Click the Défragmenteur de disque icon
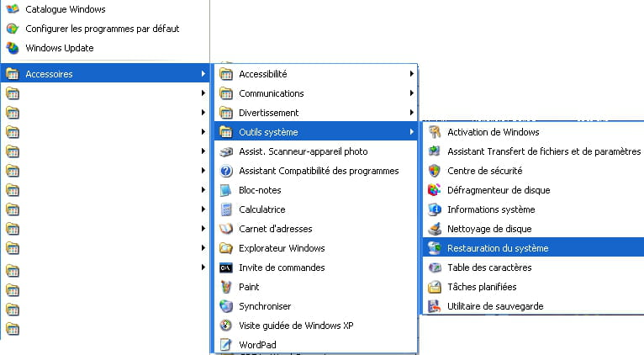 point(435,190)
